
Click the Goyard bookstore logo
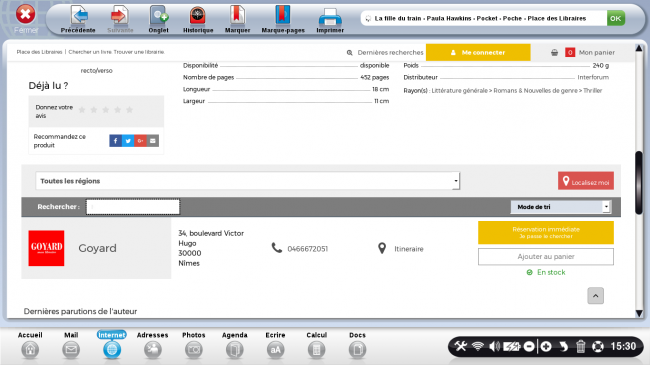tap(46, 248)
